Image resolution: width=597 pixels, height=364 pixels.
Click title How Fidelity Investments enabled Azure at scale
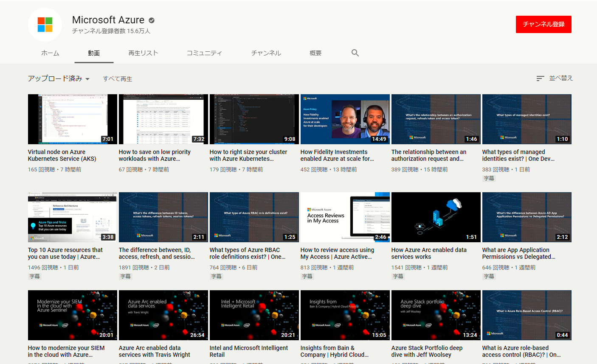tap(337, 155)
